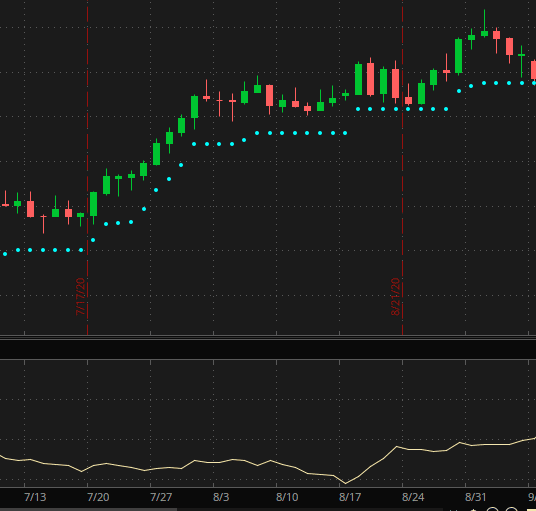Click the study line's lowest trough near 8/17
The image size is (536, 511).
click(x=345, y=483)
